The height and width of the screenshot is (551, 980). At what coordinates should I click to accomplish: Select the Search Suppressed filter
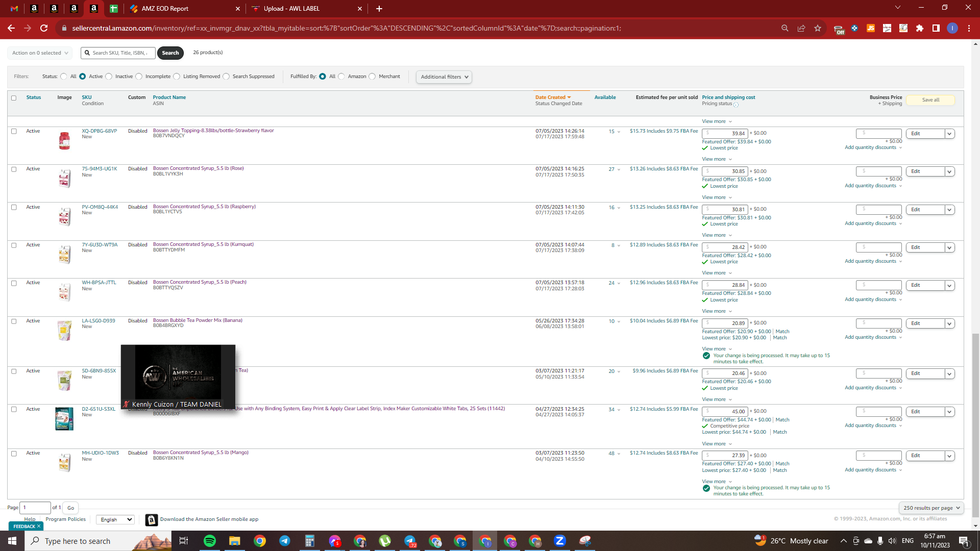click(x=226, y=77)
